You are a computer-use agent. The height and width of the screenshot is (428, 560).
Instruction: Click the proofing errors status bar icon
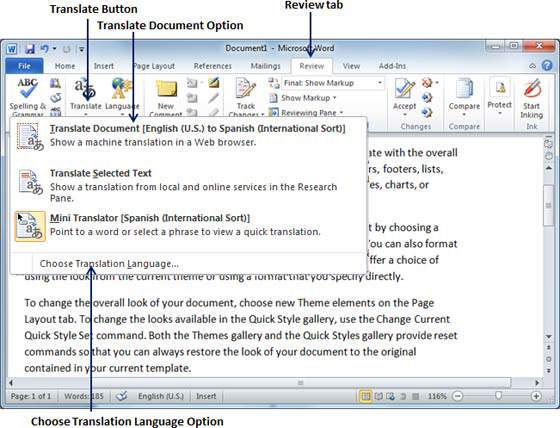tap(122, 396)
